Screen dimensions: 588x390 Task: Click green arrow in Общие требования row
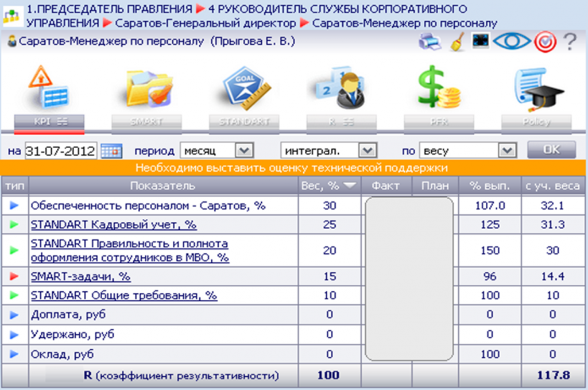(x=14, y=295)
